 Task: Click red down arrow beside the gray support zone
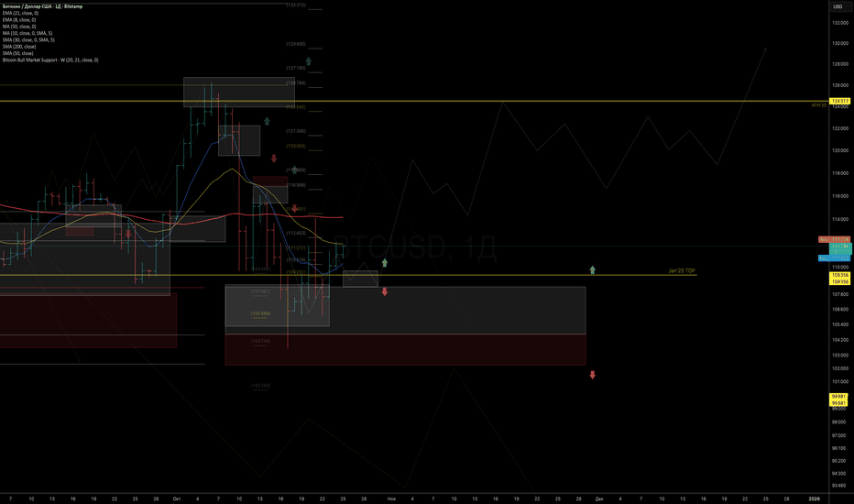point(385,291)
